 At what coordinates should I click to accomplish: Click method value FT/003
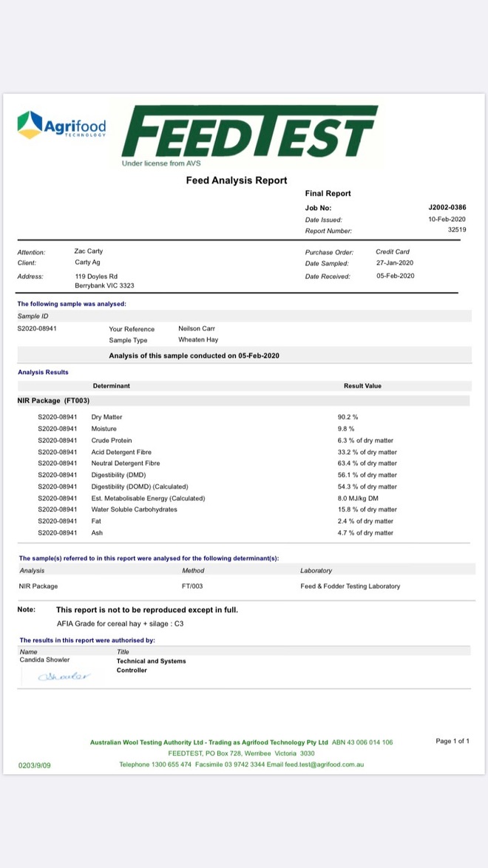[x=191, y=586]
